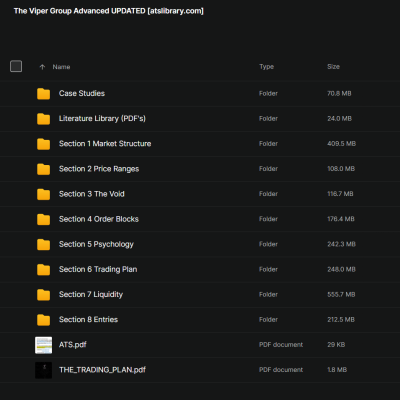Viewport: 400px width, 400px height.
Task: Click the 'Case Studies' folder name
Action: point(82,93)
